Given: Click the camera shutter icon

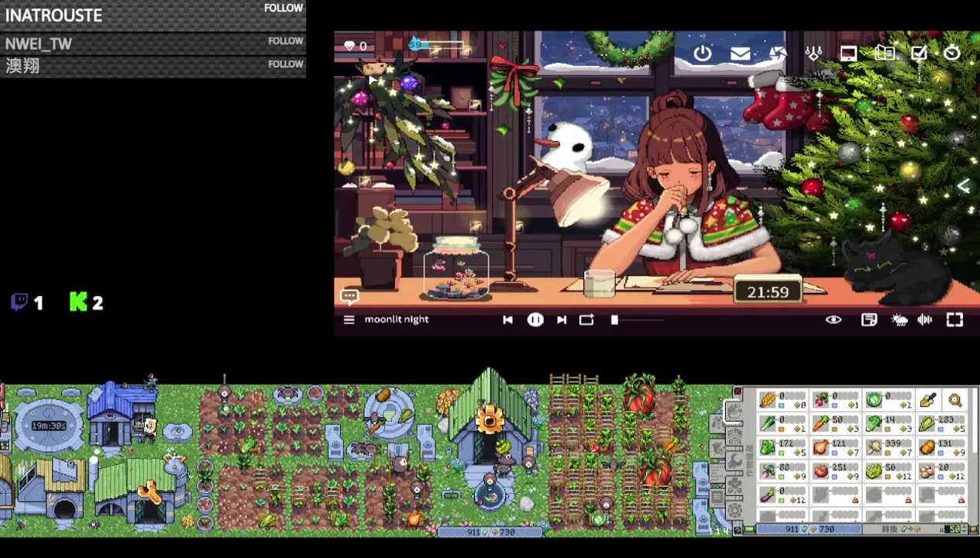Looking at the screenshot, I should pos(777,53).
